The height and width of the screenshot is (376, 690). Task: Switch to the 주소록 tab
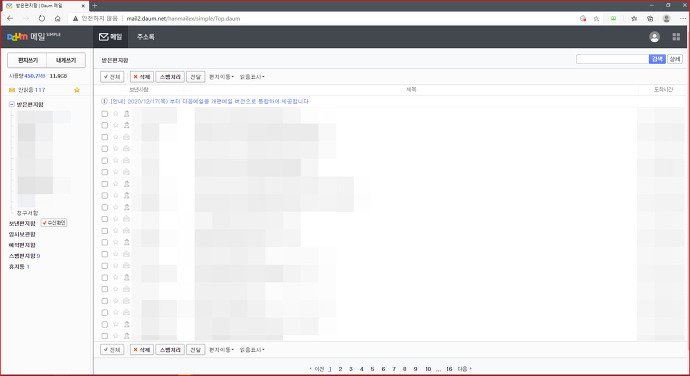click(x=145, y=37)
